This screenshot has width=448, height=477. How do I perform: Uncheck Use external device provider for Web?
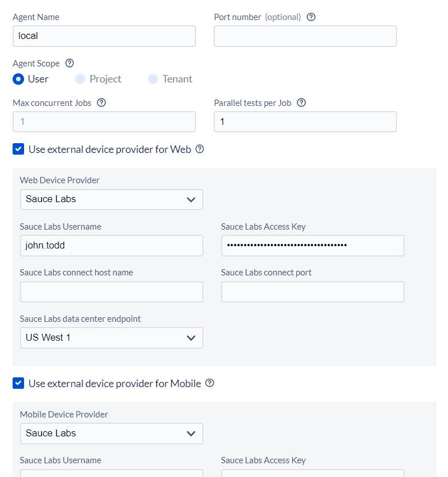click(x=18, y=149)
